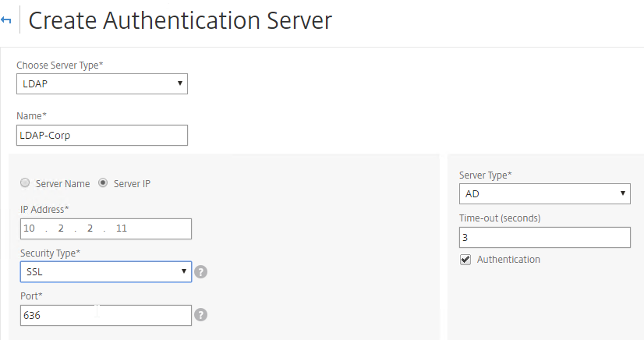Uncheck the Authentication checkbox
The width and height of the screenshot is (644, 340).
coord(465,260)
